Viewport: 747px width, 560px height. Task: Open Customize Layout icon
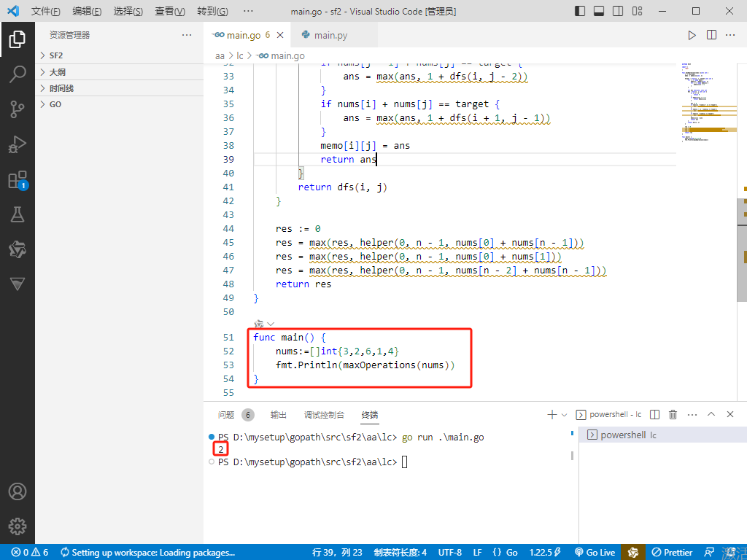[637, 11]
